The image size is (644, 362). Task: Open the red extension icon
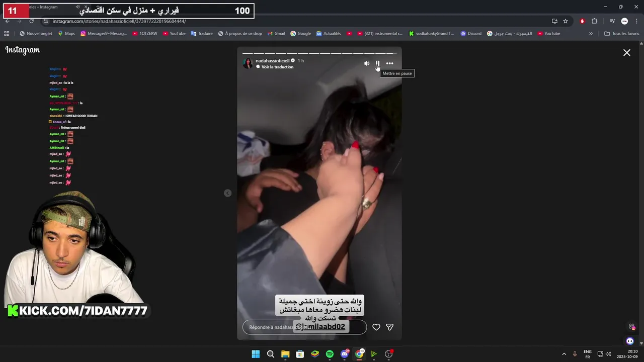pyautogui.click(x=582, y=21)
